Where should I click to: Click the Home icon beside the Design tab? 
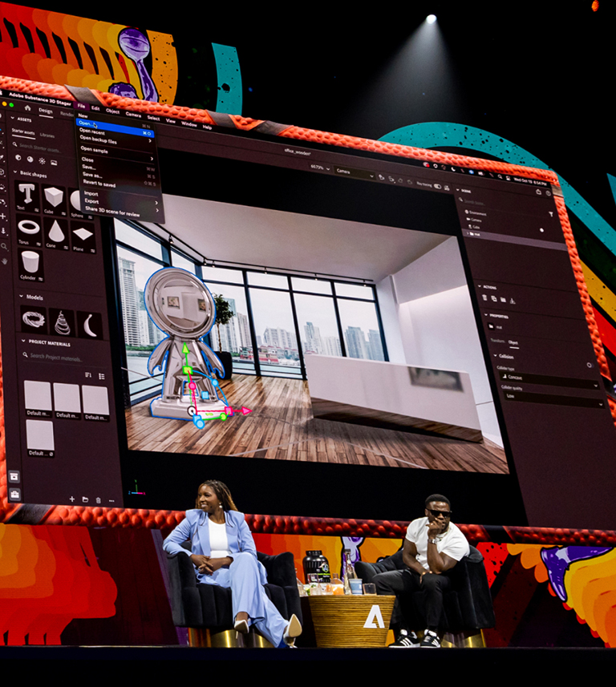click(26, 108)
